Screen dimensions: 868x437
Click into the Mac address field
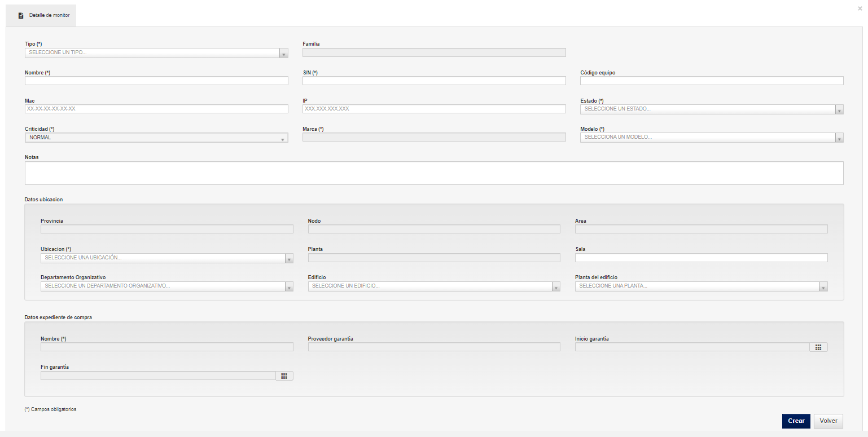click(x=156, y=109)
